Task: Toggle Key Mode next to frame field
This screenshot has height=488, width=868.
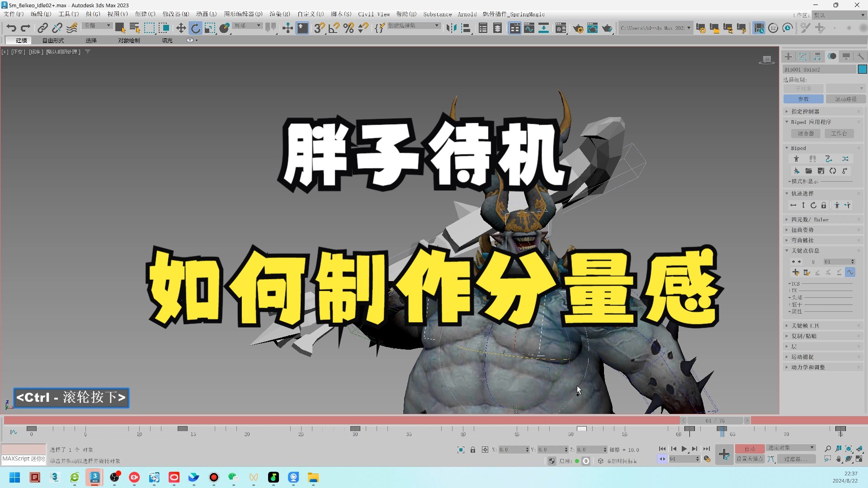Action: pyautogui.click(x=662, y=459)
